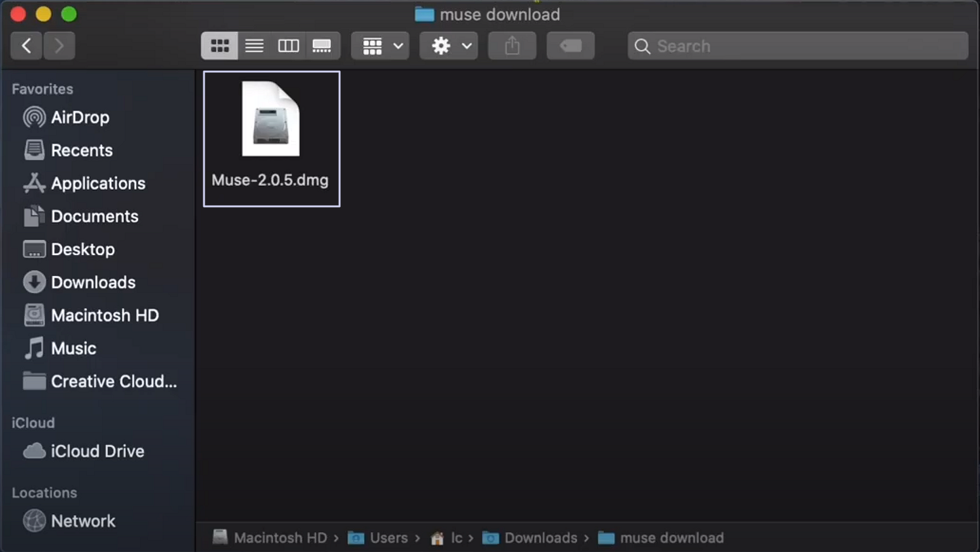Minimize the window with yellow button
980x552 pixels.
pyautogui.click(x=44, y=13)
